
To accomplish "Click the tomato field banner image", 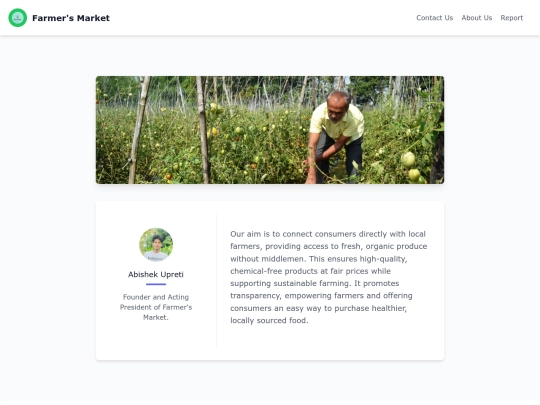I will pos(270,130).
